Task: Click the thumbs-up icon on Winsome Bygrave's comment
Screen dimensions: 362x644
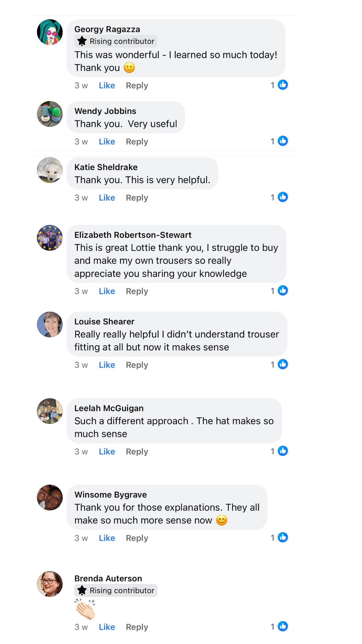Action: pyautogui.click(x=283, y=537)
